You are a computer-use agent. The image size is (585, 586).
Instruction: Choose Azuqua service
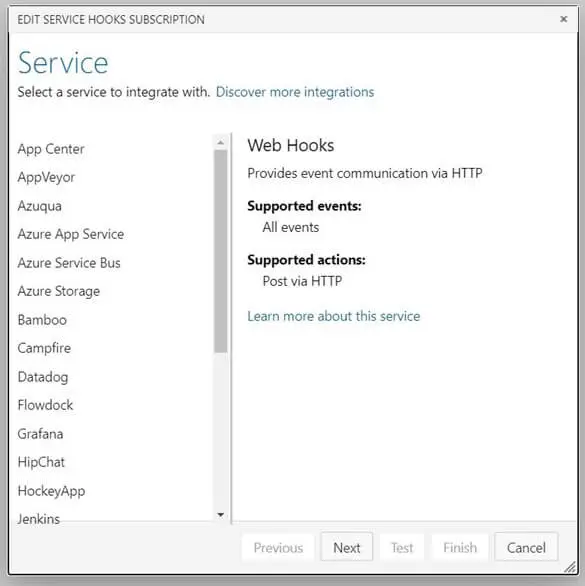[40, 206]
